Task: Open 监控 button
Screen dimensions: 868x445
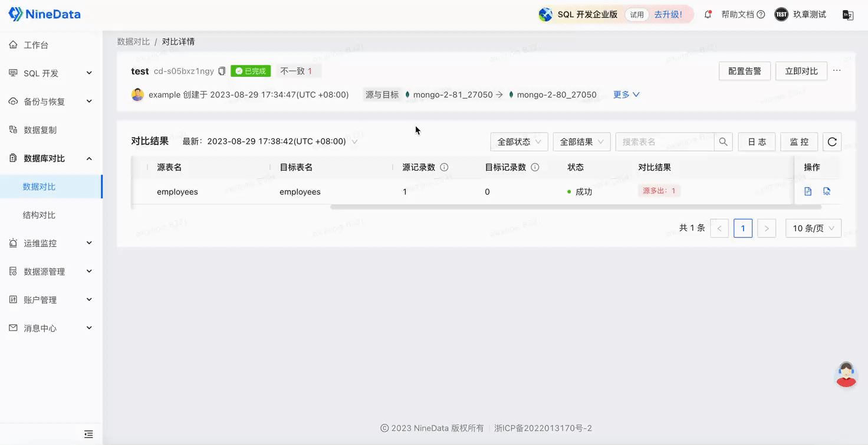Action: 799,142
